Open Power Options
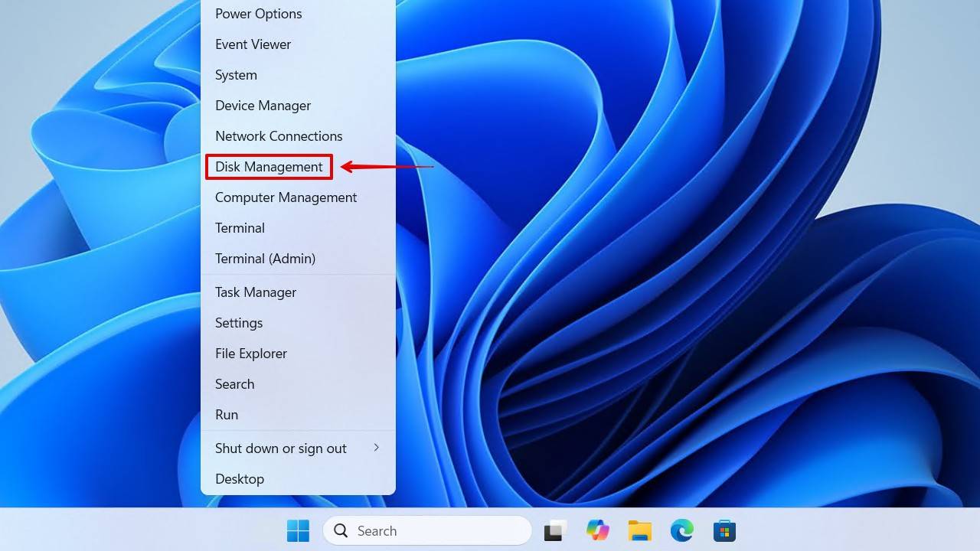Image resolution: width=980 pixels, height=551 pixels. click(258, 14)
